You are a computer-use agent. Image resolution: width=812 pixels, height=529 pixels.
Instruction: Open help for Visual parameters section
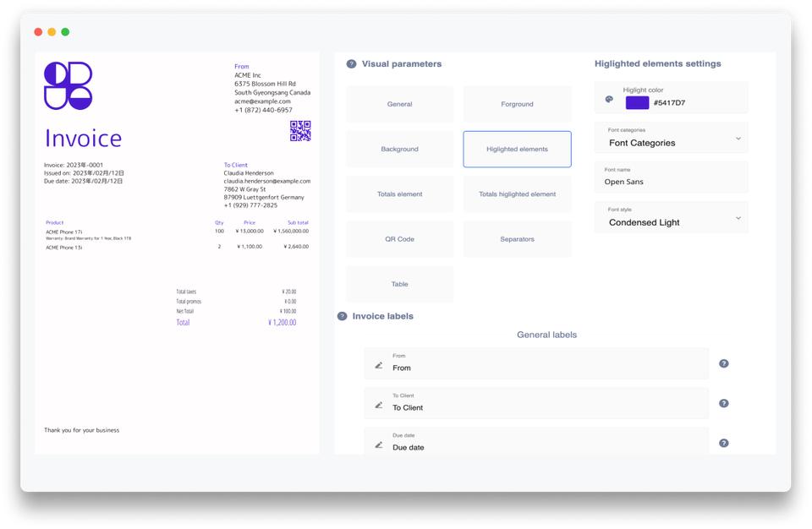click(x=350, y=63)
